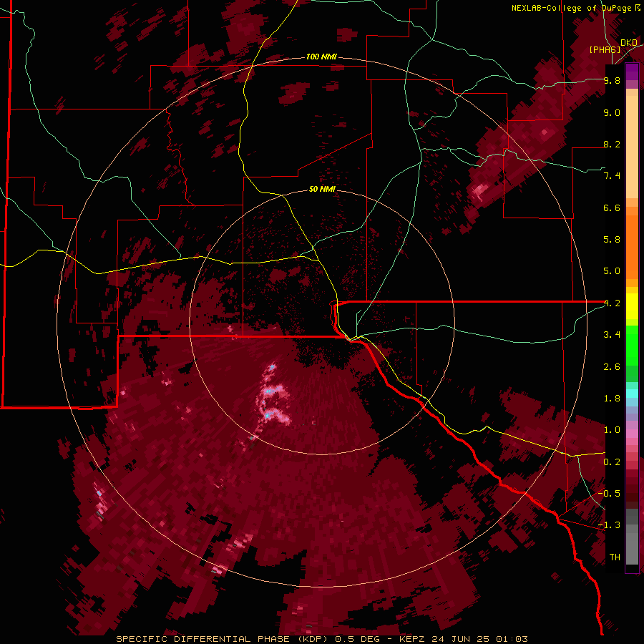Pick the cyan band of the color bar
Viewport: 644px width, 644px height.
pyautogui.click(x=632, y=394)
